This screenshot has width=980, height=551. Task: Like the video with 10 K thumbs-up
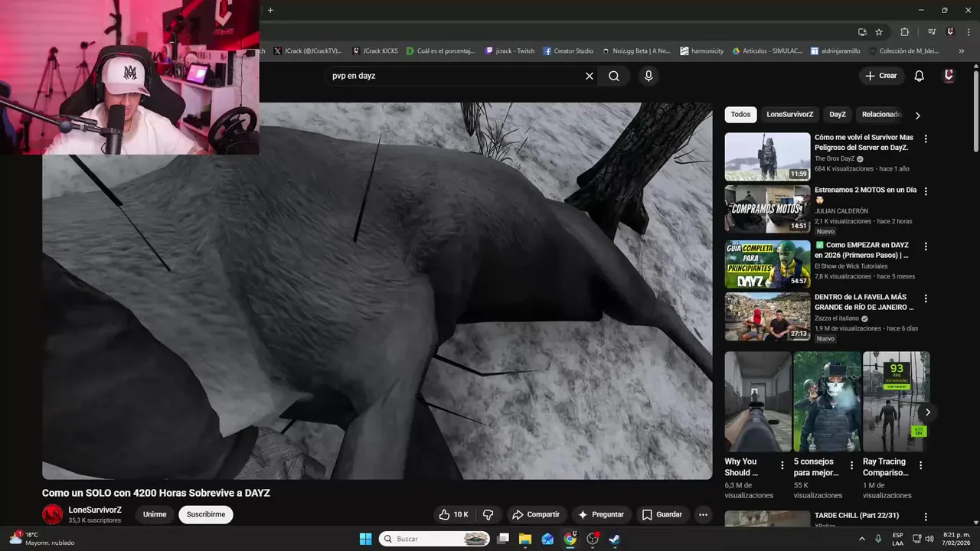pos(453,514)
